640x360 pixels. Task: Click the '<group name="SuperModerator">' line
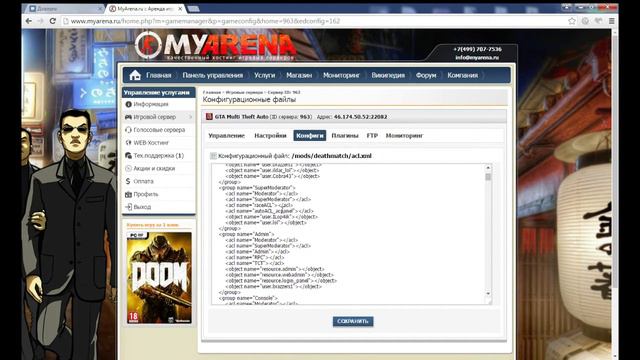tap(257, 188)
